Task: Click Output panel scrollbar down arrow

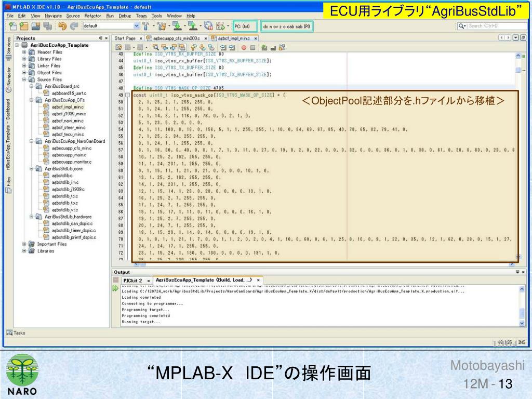Action: 522,324
